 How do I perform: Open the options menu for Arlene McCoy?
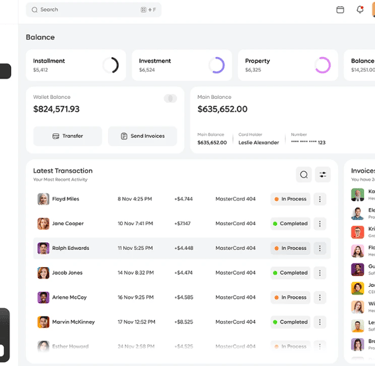[320, 297]
